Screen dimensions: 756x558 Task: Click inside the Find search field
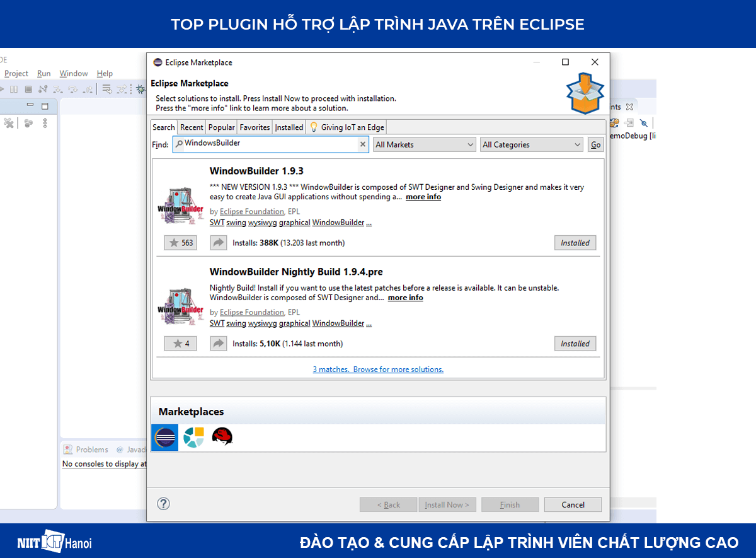[x=271, y=144]
